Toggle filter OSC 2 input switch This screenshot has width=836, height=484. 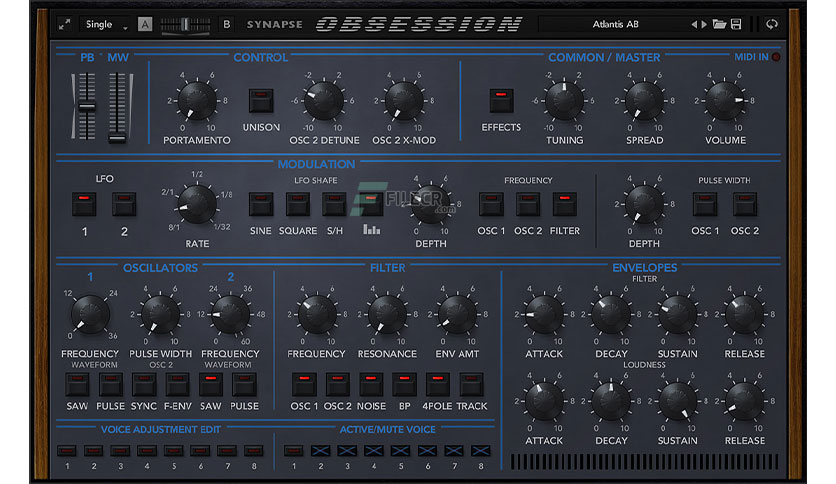coord(337,384)
